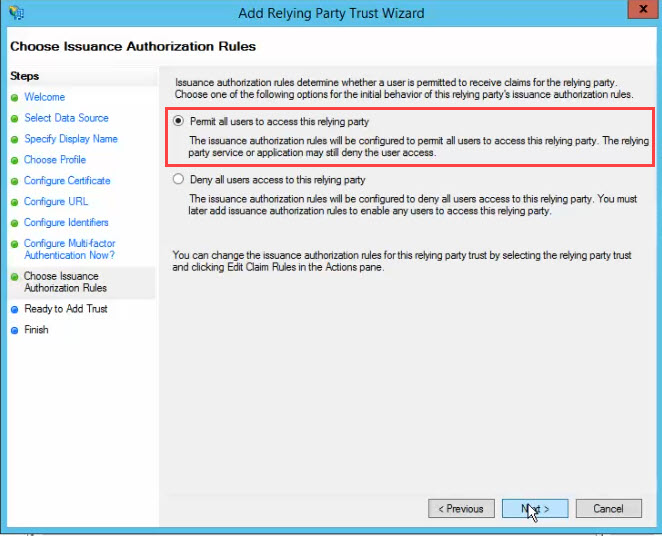
Task: Click the Finish step label
Action: (x=36, y=330)
